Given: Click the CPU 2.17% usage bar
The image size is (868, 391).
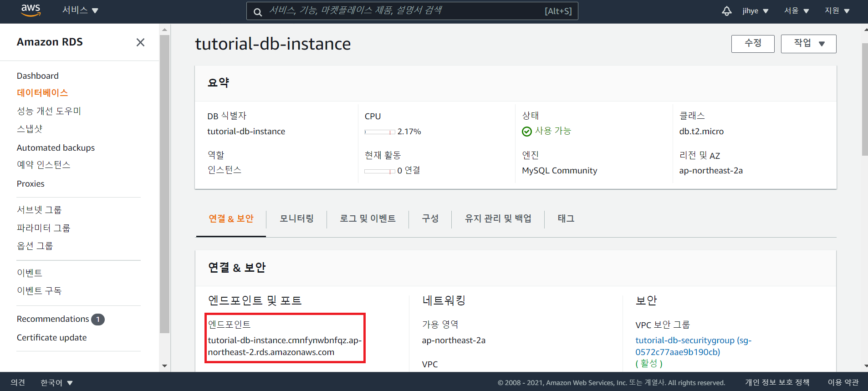Looking at the screenshot, I should click(x=380, y=132).
